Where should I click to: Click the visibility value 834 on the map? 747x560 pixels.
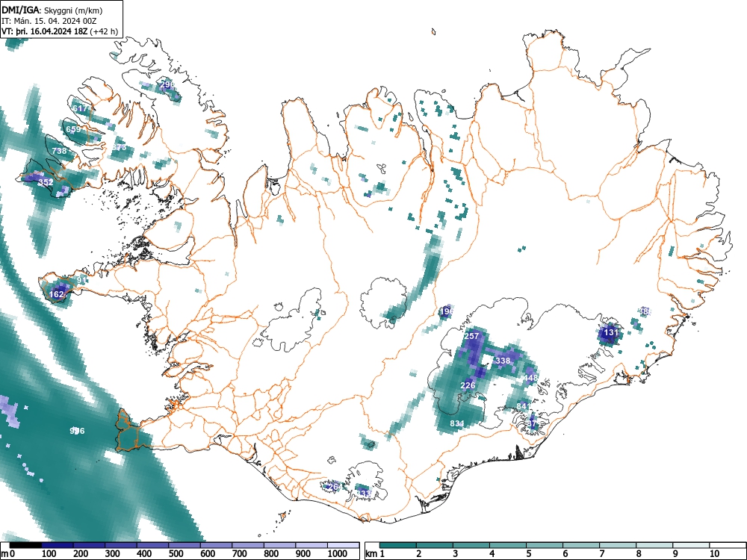coord(457,423)
